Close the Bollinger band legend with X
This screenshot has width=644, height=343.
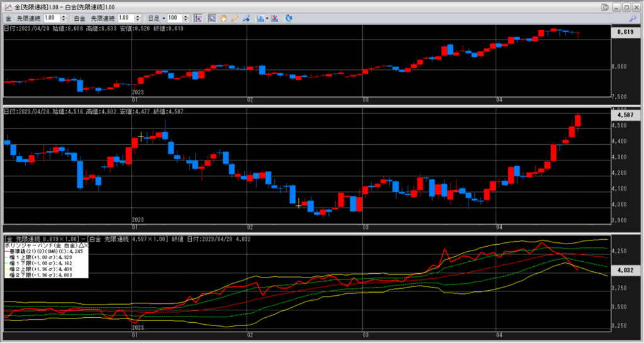tap(86, 245)
